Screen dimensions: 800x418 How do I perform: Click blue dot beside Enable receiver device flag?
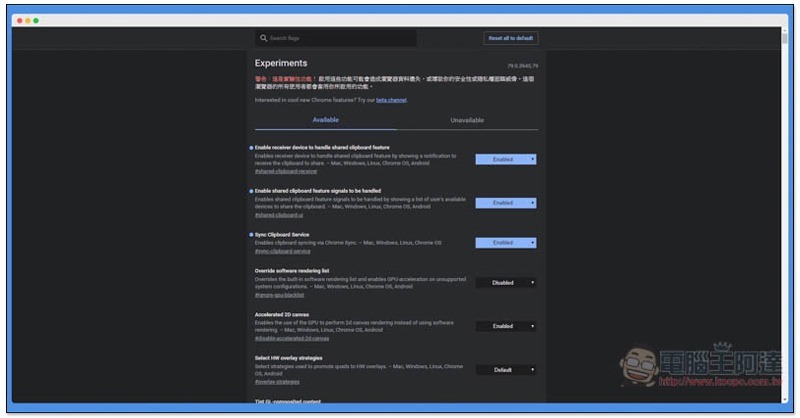tap(251, 147)
